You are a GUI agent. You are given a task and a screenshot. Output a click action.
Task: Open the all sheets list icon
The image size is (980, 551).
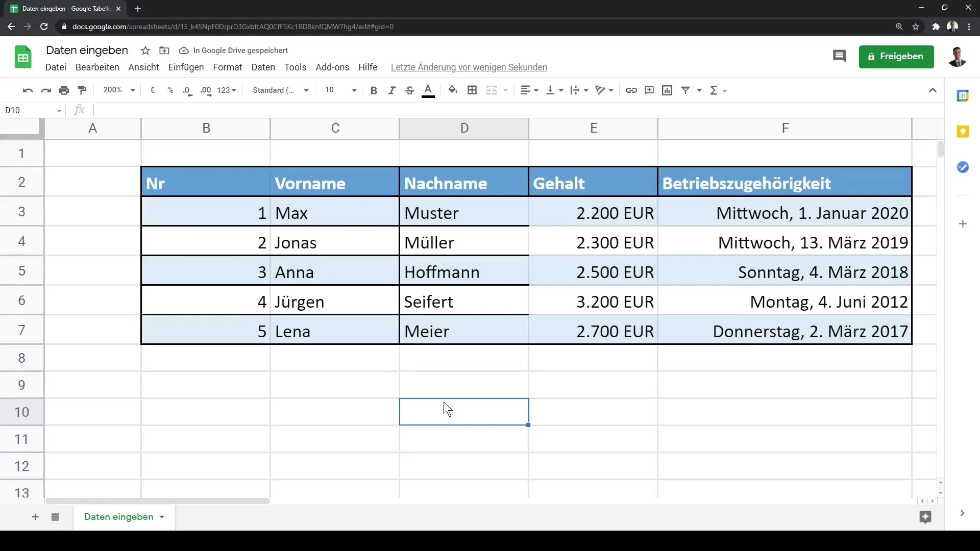point(55,517)
